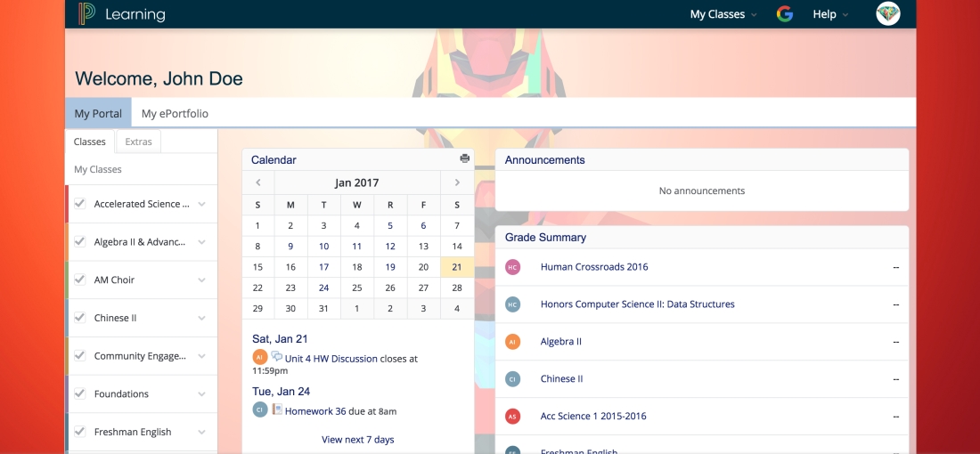Screen dimensions: 980x454
Task: Open Human Crossroads 2016 grade link
Action: 594,267
